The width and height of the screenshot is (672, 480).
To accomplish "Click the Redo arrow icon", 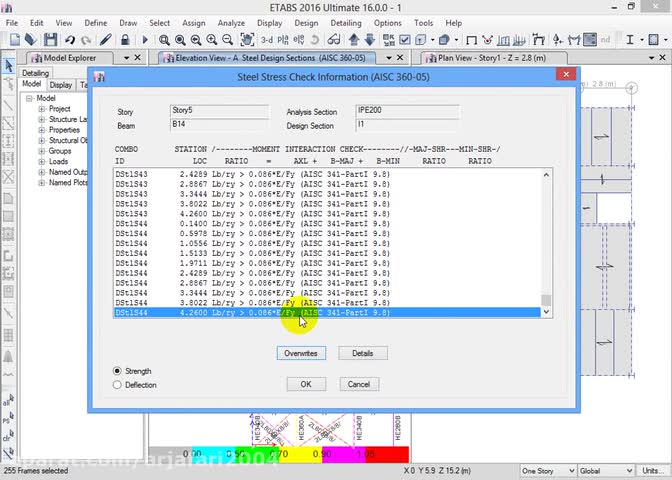I will [86, 40].
